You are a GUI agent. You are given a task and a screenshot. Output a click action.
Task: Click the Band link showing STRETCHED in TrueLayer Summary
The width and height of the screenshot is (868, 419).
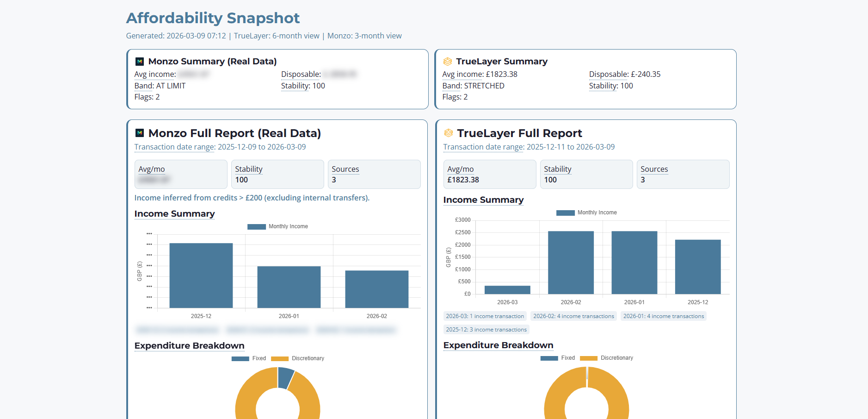click(x=452, y=86)
